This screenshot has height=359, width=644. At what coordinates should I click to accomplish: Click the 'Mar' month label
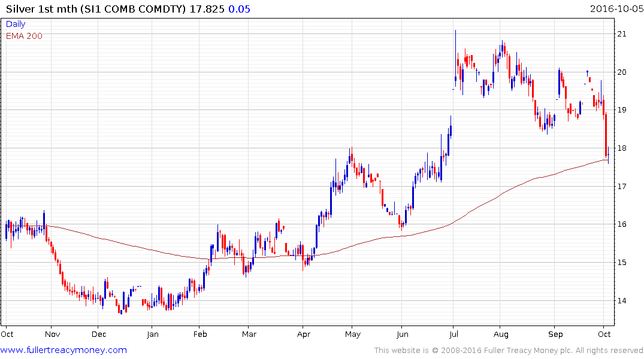[249, 334]
